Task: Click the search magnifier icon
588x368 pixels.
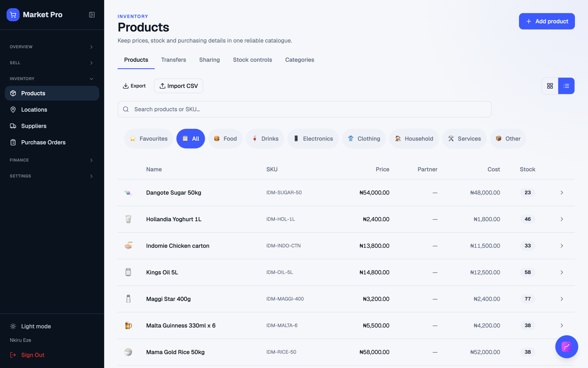Action: coord(126,109)
